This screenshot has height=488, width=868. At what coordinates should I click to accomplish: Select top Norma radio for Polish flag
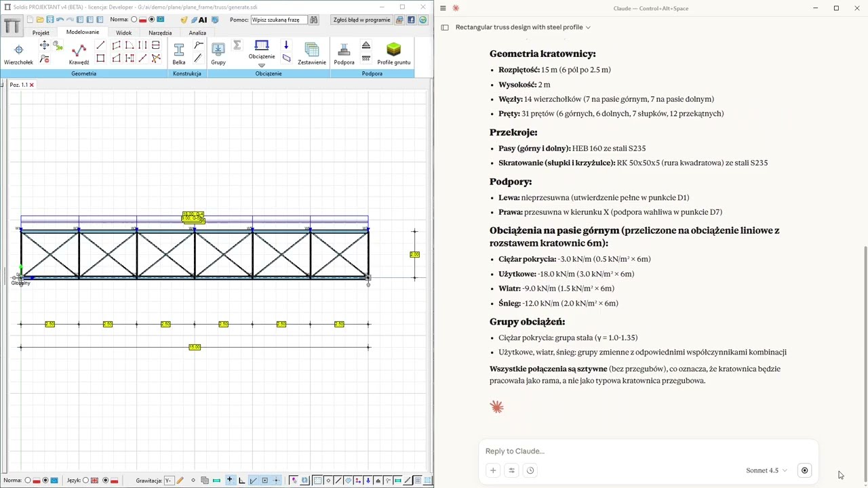[134, 20]
